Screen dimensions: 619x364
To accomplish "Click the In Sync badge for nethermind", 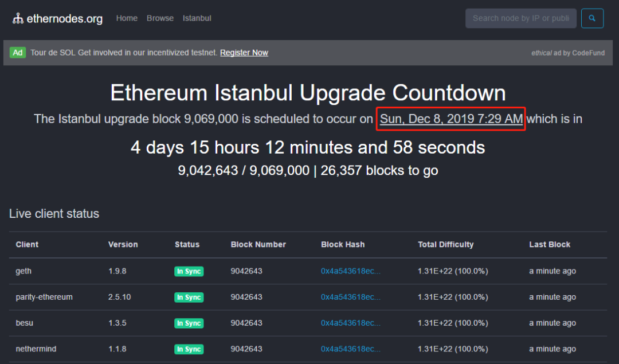I will pos(189,350).
